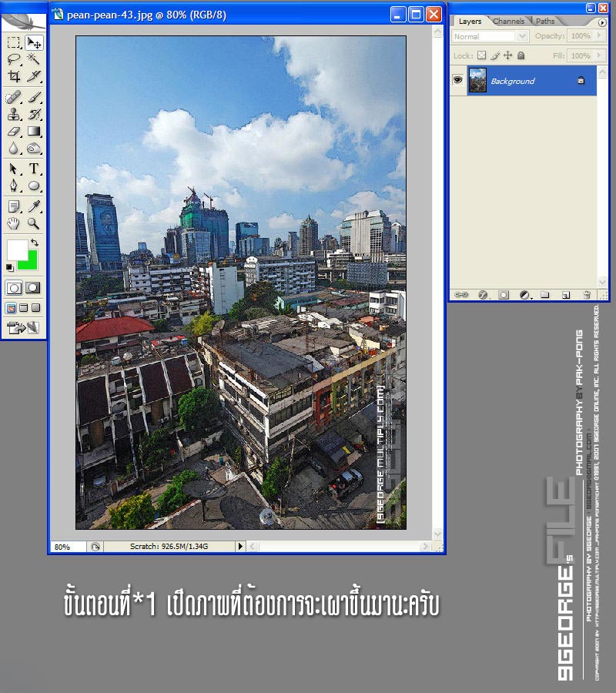Select the Crop tool
Screen dimensions: 616x693
[x=14, y=76]
